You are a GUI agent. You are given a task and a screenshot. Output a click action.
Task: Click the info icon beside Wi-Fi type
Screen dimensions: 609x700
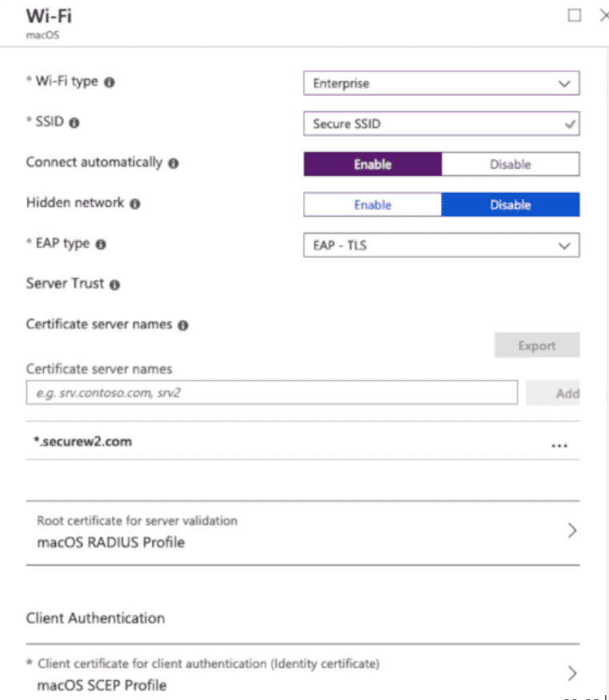point(110,82)
